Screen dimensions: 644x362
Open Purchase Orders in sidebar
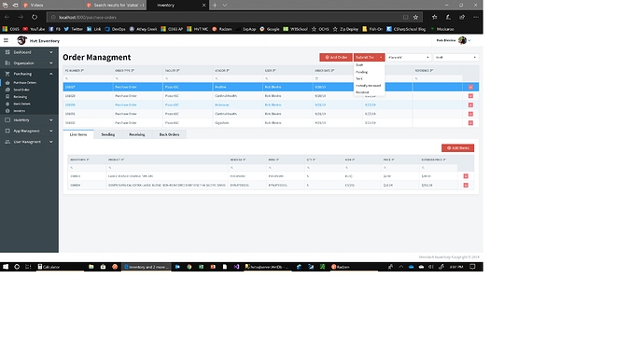[x=24, y=82]
